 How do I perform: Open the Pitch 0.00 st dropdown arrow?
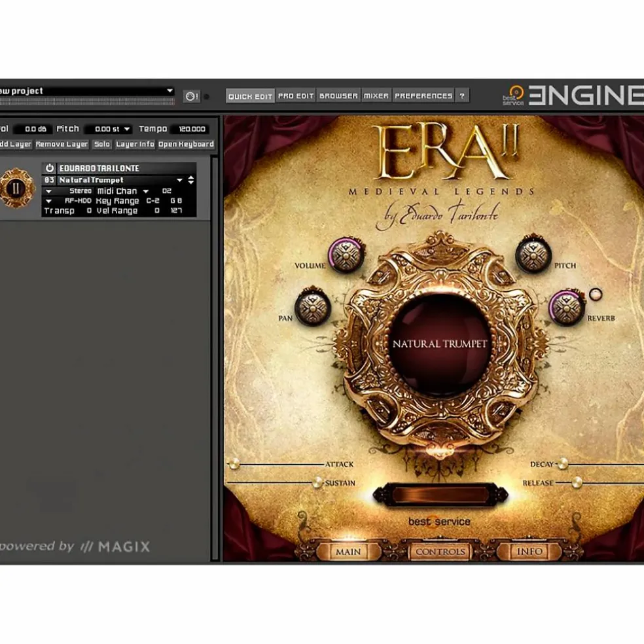point(127,129)
